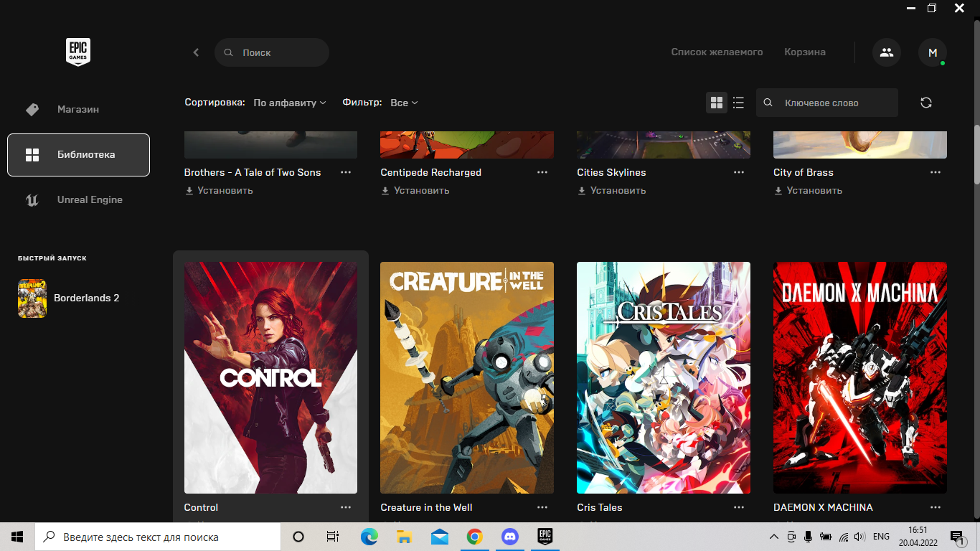
Task: Open Discord from the taskbar
Action: pos(510,537)
